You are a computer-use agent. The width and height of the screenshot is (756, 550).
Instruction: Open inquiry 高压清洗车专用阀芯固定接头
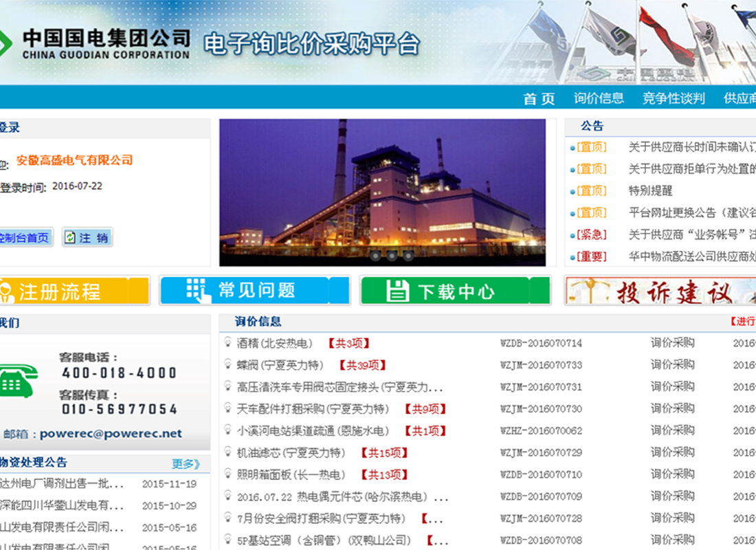[340, 388]
